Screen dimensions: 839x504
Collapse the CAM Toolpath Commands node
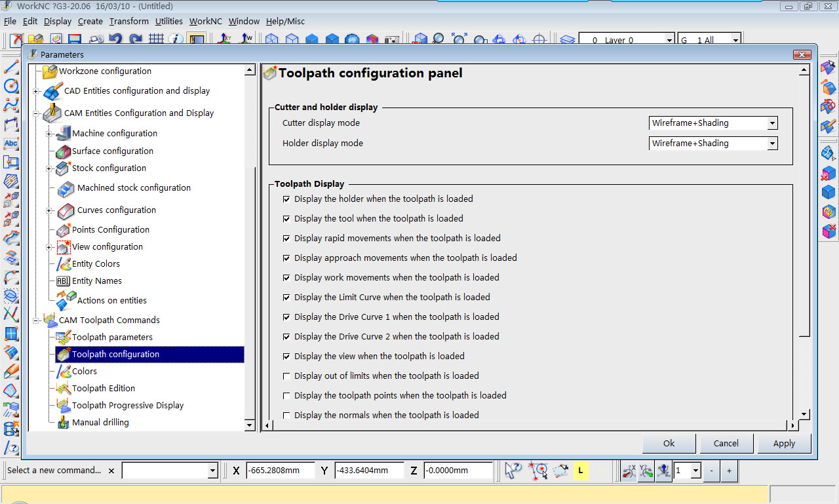pos(36,320)
